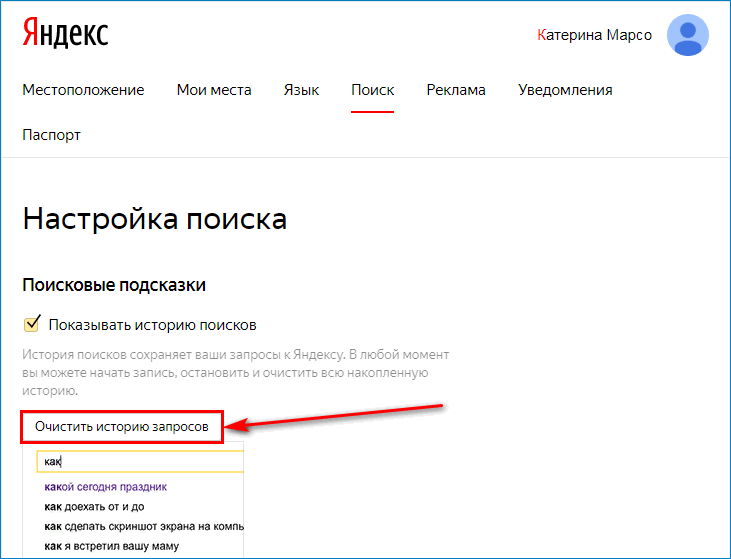Viewport: 731px width, 559px height.
Task: Open the Яндекс logo homepage
Action: pyautogui.click(x=65, y=34)
